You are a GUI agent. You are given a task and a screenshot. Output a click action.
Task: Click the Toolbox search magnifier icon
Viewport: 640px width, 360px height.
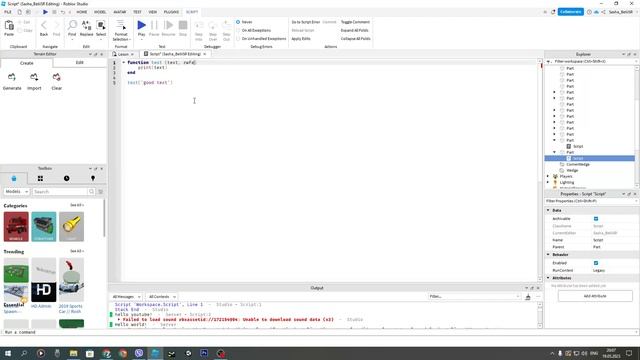(91, 191)
